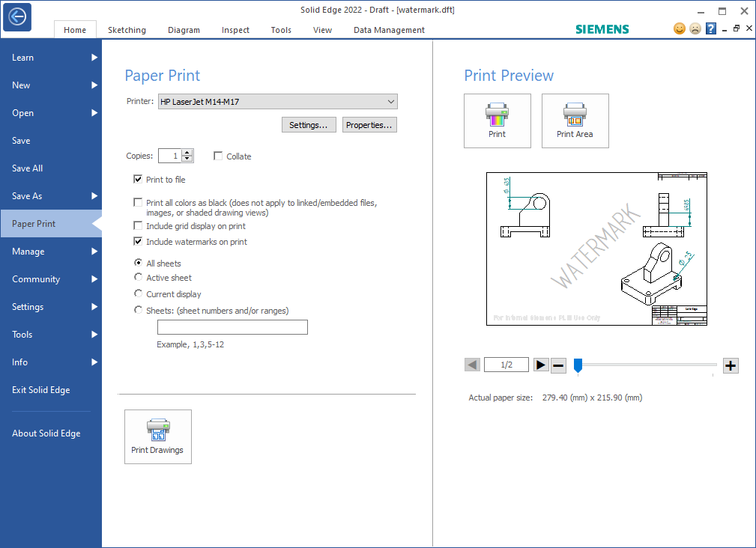Zoom in preview with plus button
This screenshot has height=548, width=756.
[x=731, y=366]
